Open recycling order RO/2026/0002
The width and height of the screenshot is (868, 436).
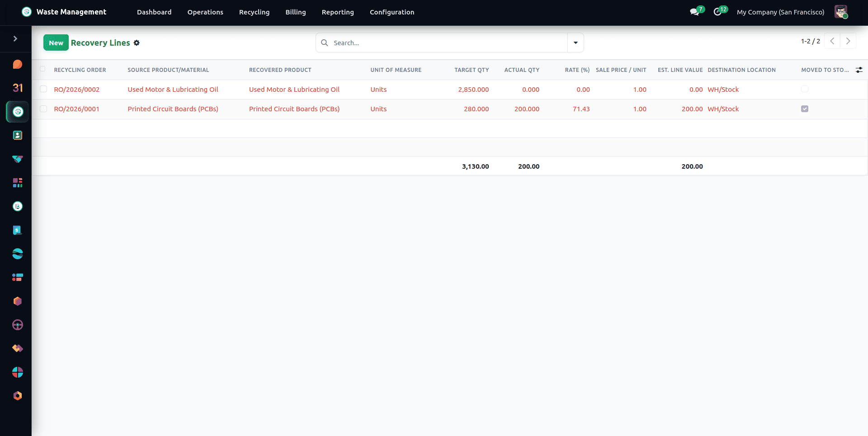click(77, 90)
